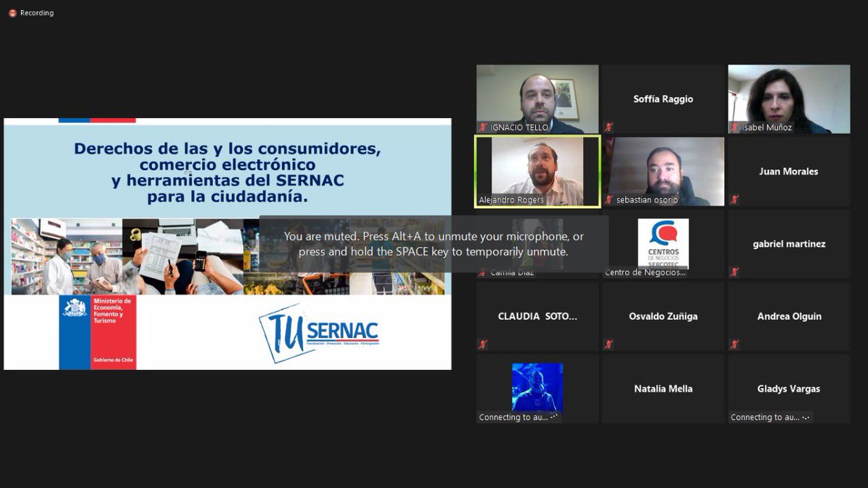
Task: Click the muted mic icon beside Camila Diaz
Action: pyautogui.click(x=483, y=272)
